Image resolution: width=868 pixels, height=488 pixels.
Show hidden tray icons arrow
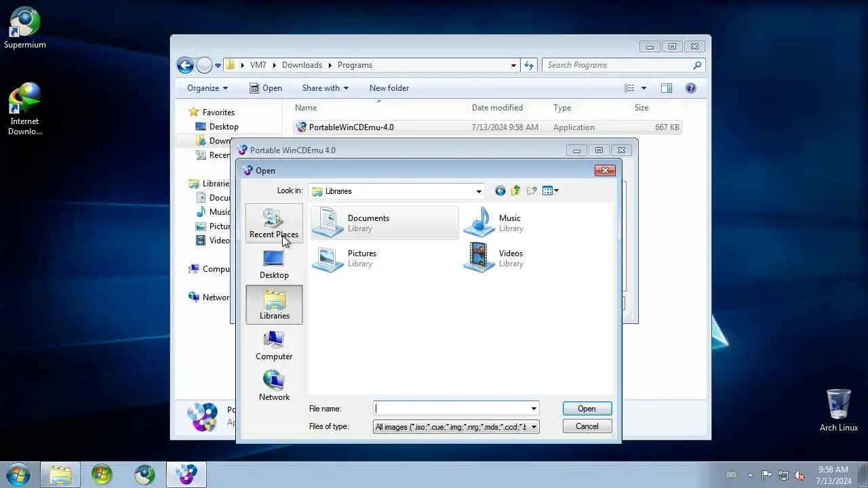(750, 475)
